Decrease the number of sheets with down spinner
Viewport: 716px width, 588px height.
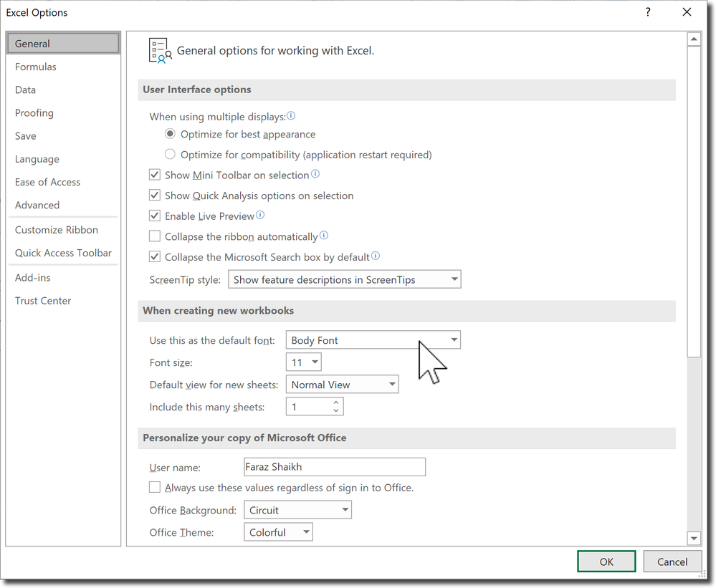(336, 410)
